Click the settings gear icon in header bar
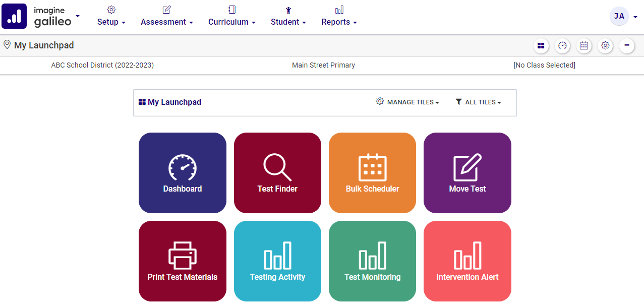The height and width of the screenshot is (305, 644). pyautogui.click(x=605, y=46)
